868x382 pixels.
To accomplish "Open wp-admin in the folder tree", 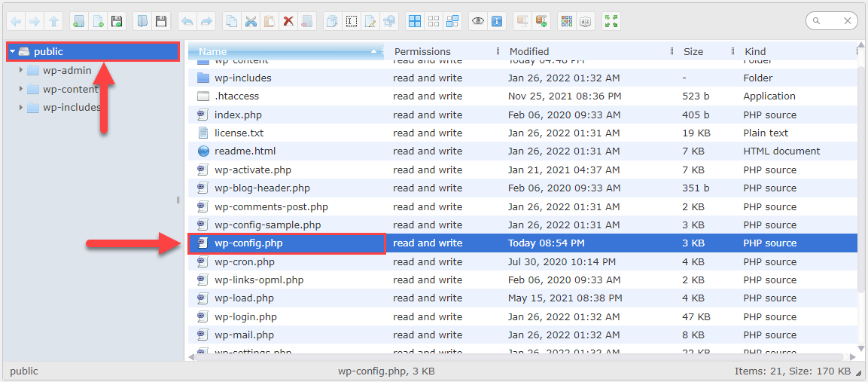I will tap(67, 70).
